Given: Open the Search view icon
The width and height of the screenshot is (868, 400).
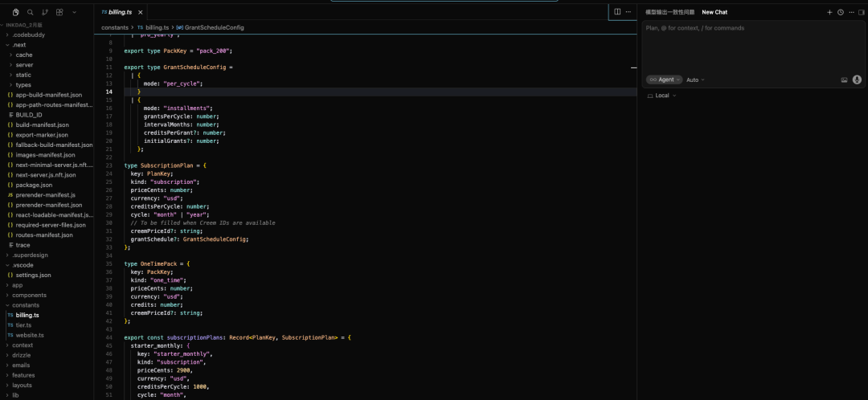Looking at the screenshot, I should point(31,12).
